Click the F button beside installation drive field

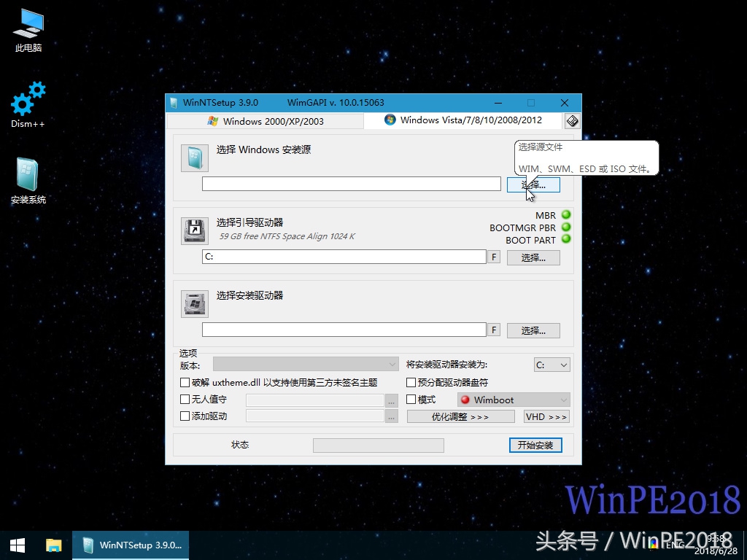tap(494, 330)
